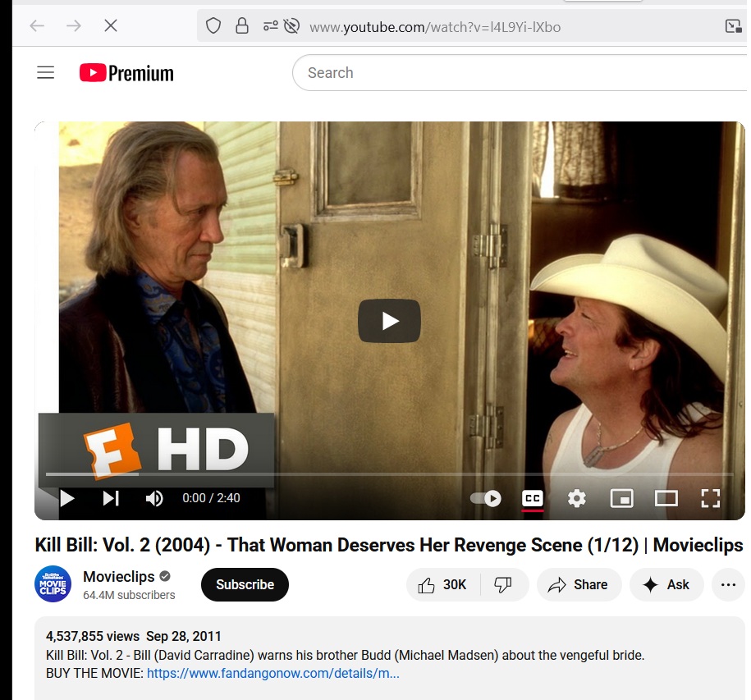This screenshot has width=751, height=700.
Task: Skip to next video with Next button
Action: pyautogui.click(x=111, y=498)
